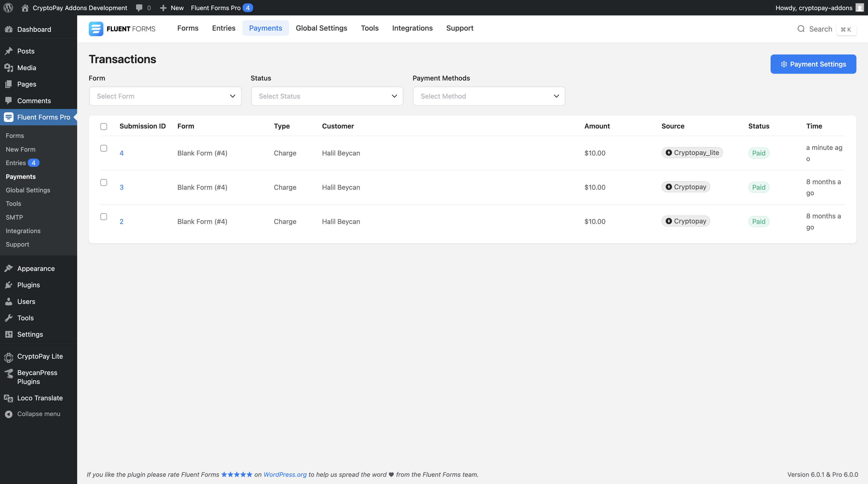
Task: Click the WordPress logo icon
Action: (8, 8)
